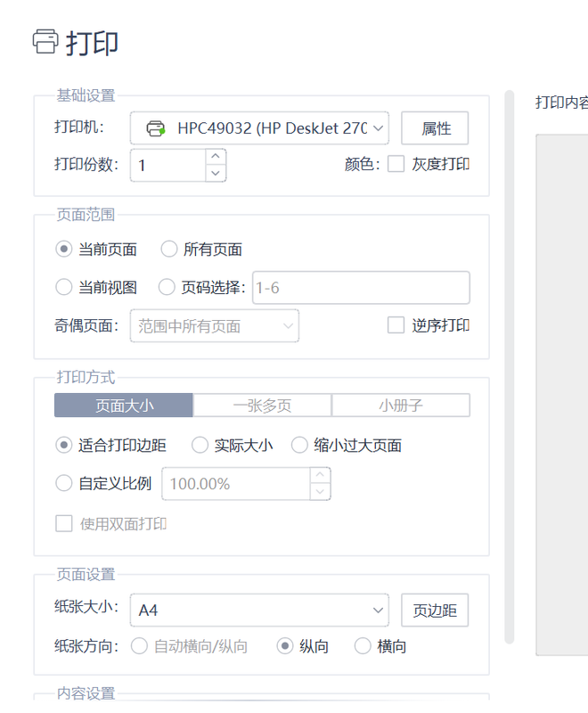Click the printer icon beside the 打印 title

(45, 41)
